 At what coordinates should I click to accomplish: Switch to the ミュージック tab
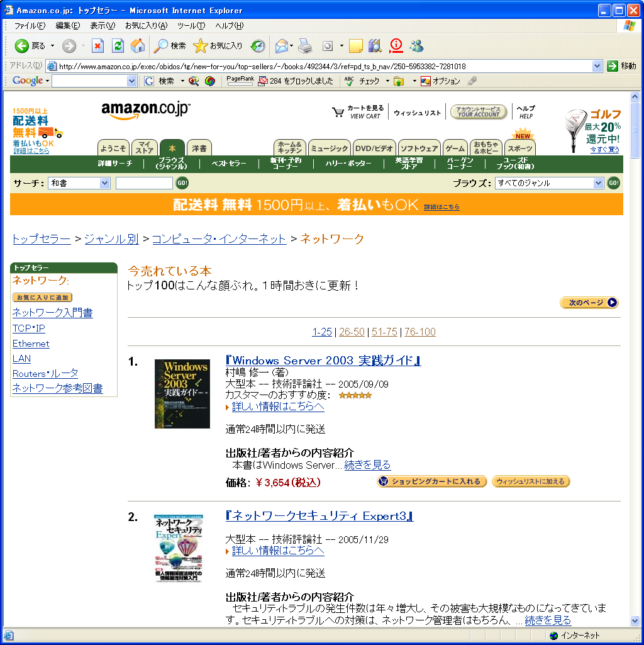[x=330, y=148]
